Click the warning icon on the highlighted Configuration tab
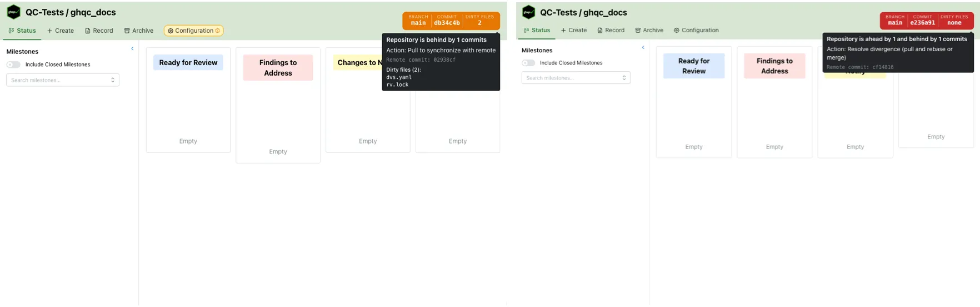Viewport: 980px width, 307px height. pyautogui.click(x=218, y=31)
